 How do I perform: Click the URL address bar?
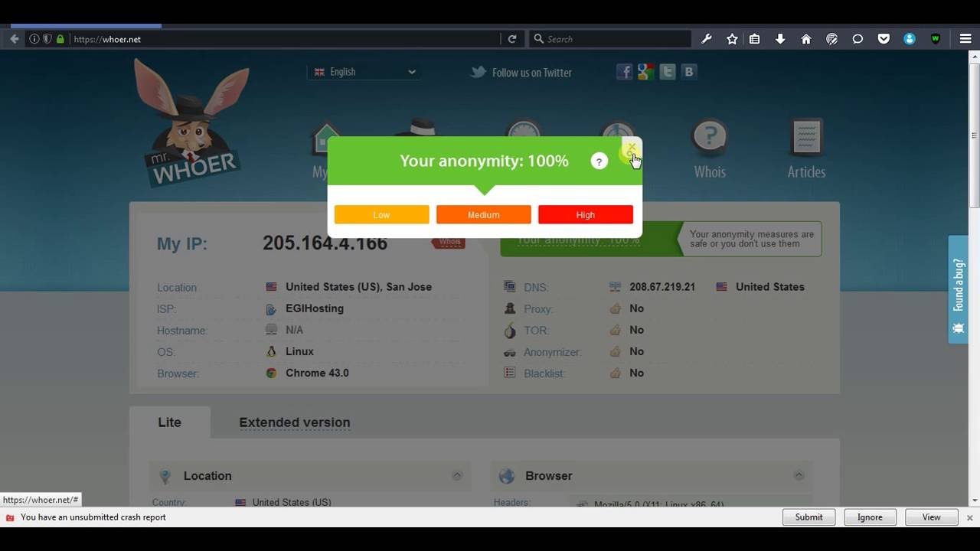285,39
